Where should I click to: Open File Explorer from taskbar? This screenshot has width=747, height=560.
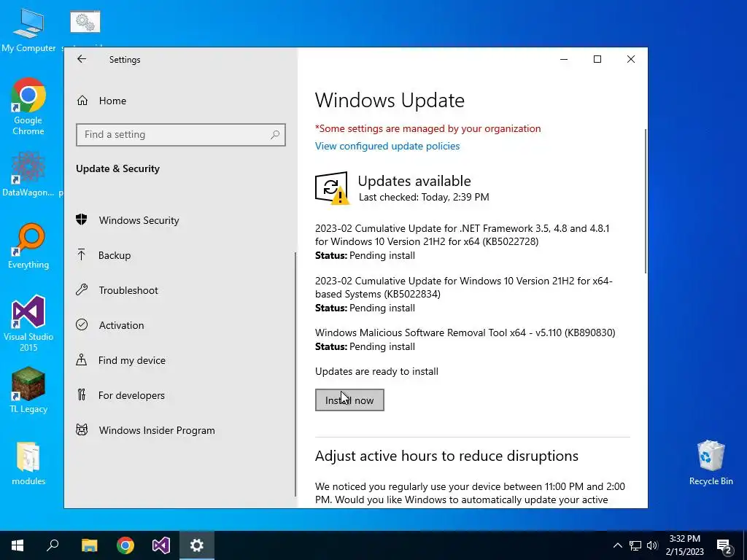(x=89, y=545)
